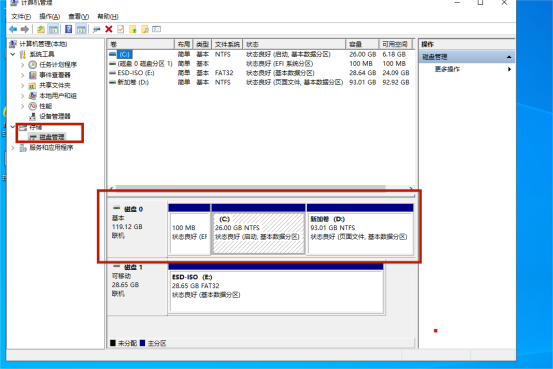Select the ESD-ISO (E:) volume row
The width and height of the screenshot is (553, 369).
pos(261,73)
